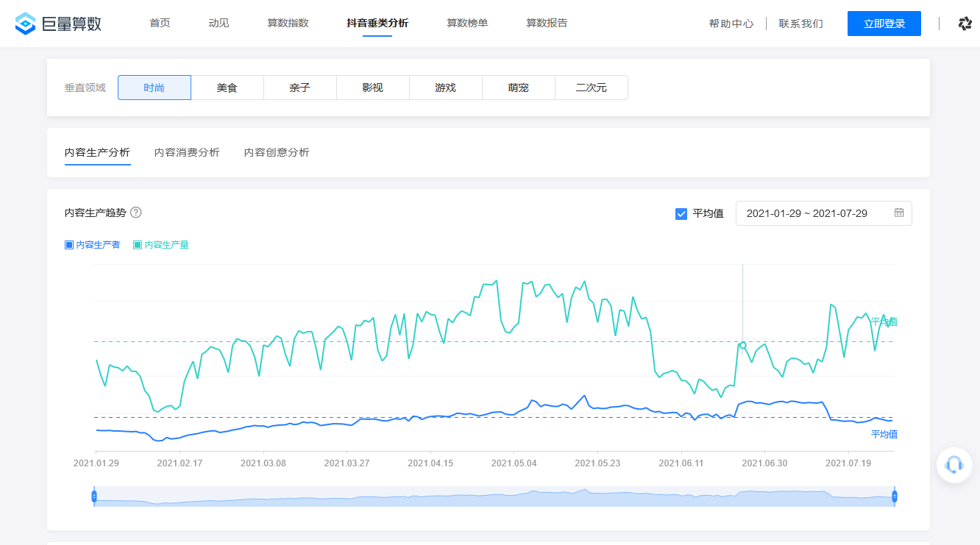
Task: Select the 二次元 vertical category
Action: coord(592,88)
